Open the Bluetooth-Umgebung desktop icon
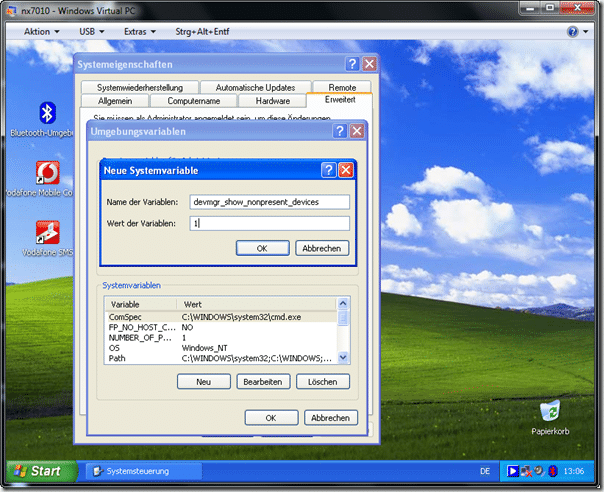Image resolution: width=604 pixels, height=492 pixels. pos(47,113)
